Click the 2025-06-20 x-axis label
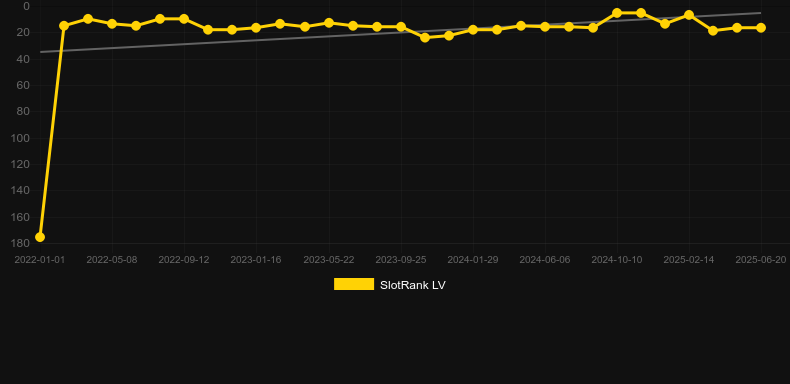Screen dimensions: 790x384 point(761,260)
